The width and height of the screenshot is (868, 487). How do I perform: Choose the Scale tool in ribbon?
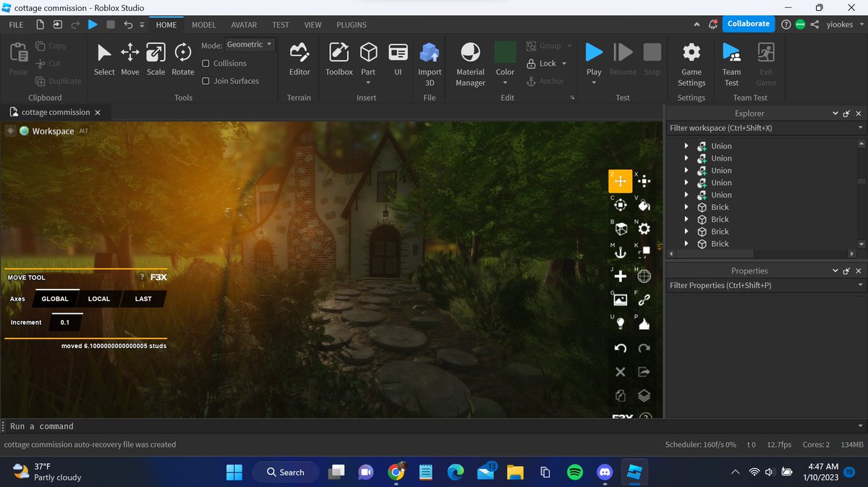[156, 59]
